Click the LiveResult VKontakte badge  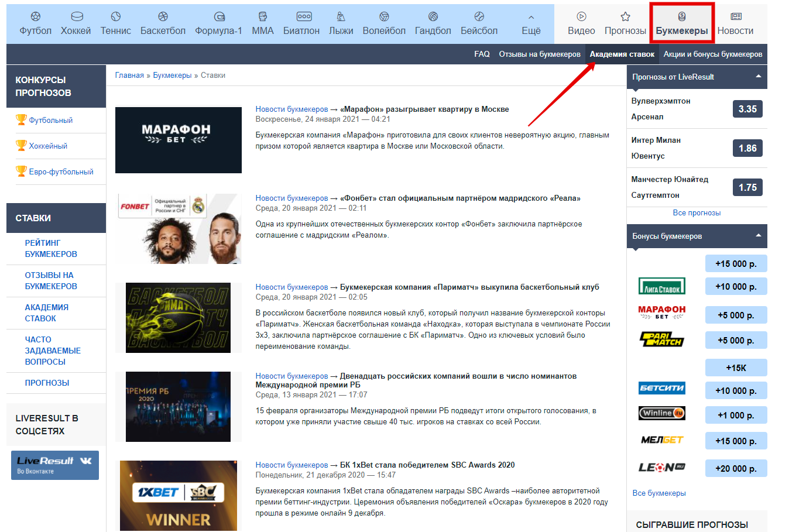click(x=55, y=465)
